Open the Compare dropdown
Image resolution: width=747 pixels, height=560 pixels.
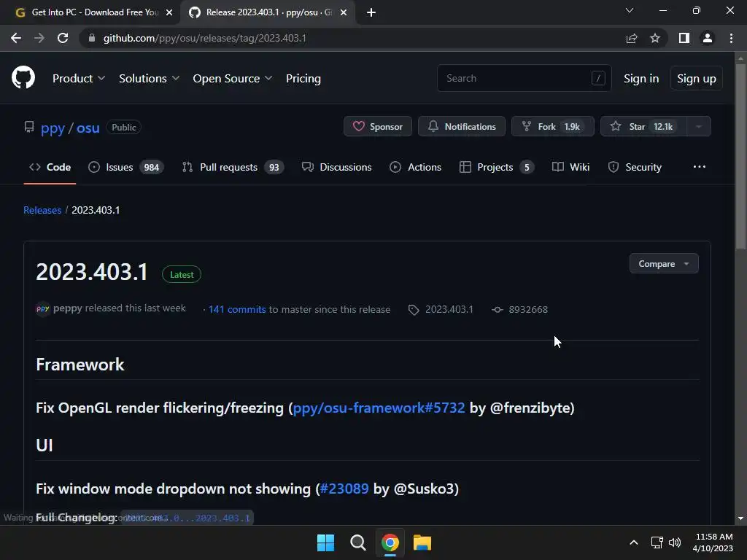click(664, 263)
